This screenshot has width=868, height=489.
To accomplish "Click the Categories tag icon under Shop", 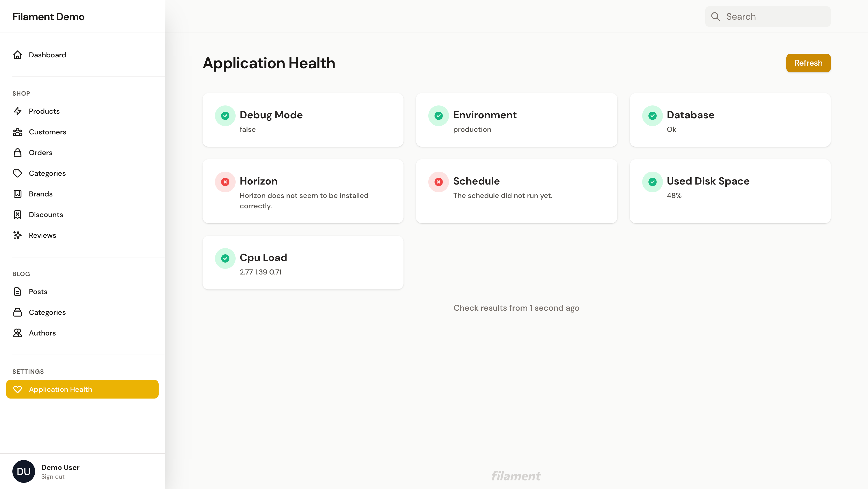I will tap(18, 173).
